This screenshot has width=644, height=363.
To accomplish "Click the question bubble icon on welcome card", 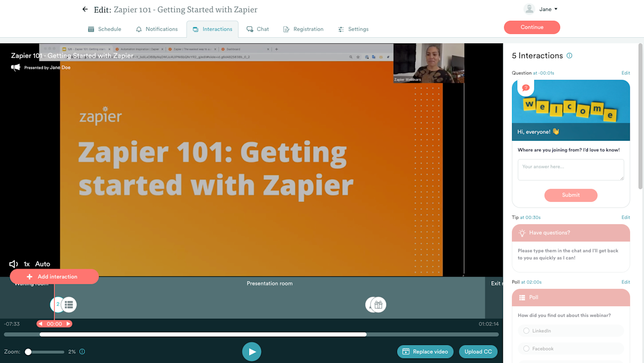I will pos(526,87).
